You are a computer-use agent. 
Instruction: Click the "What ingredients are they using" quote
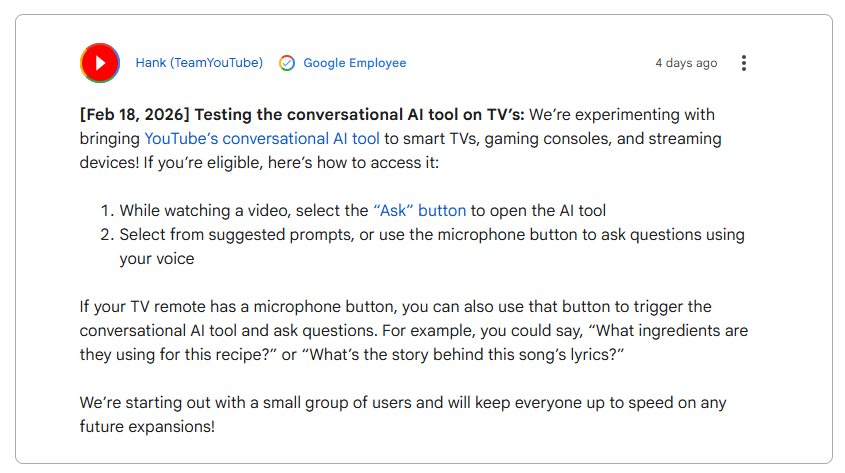640,330
